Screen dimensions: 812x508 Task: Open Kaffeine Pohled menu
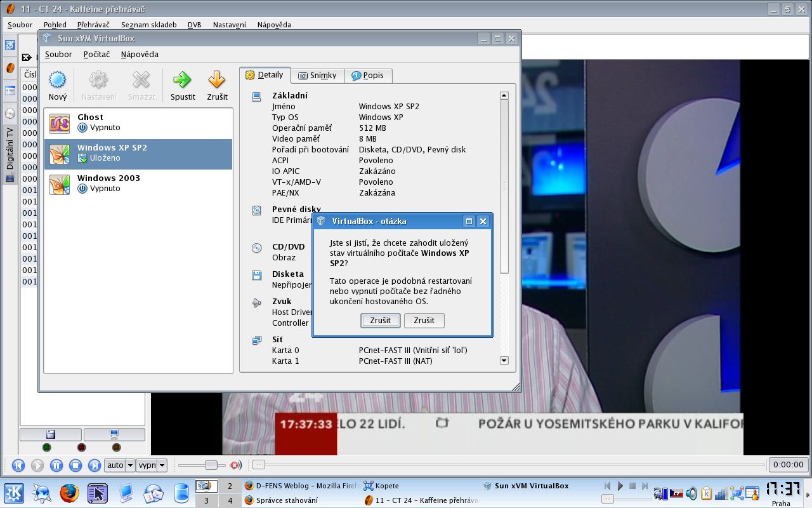55,25
